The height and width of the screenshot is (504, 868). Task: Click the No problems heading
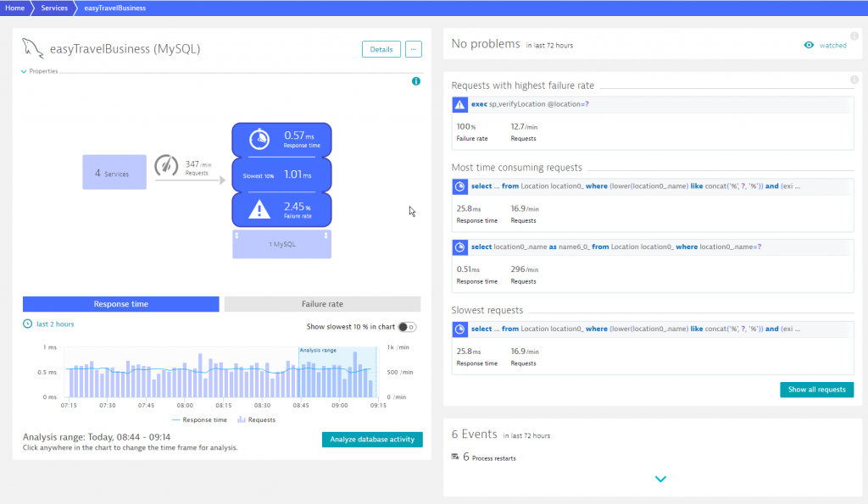coord(486,44)
